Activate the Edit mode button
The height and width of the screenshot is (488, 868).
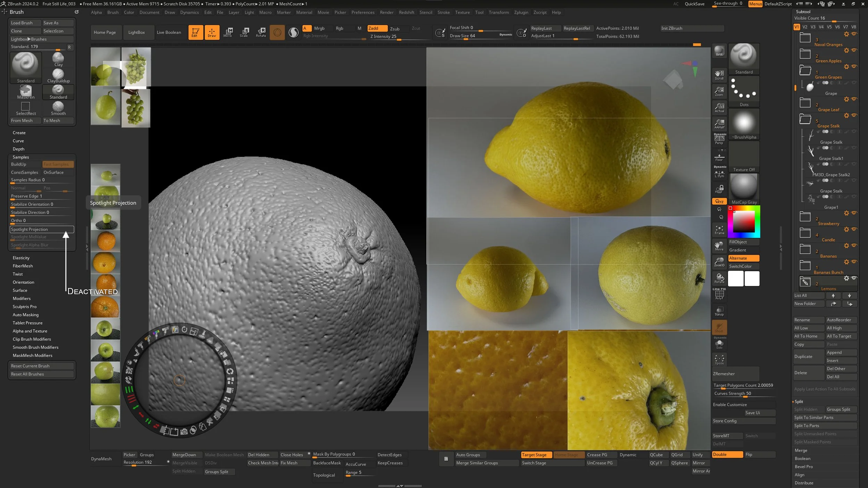(x=195, y=32)
